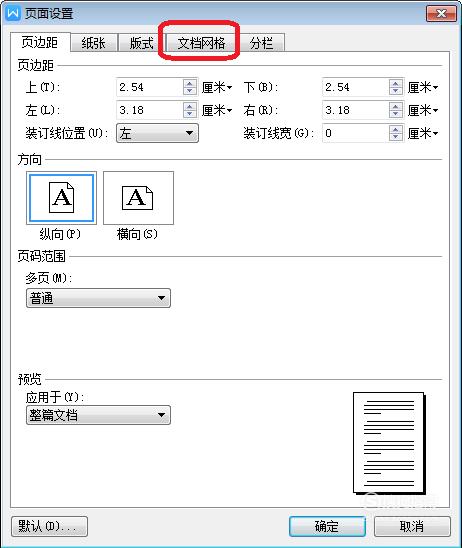The width and height of the screenshot is (462, 548).
Task: Click the 右(R) margin input field
Action: coord(355,110)
